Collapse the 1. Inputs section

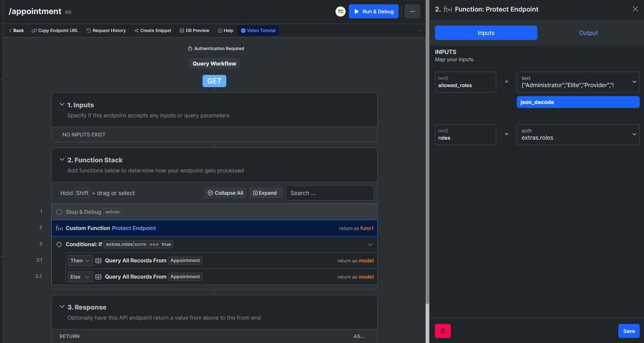pyautogui.click(x=62, y=105)
